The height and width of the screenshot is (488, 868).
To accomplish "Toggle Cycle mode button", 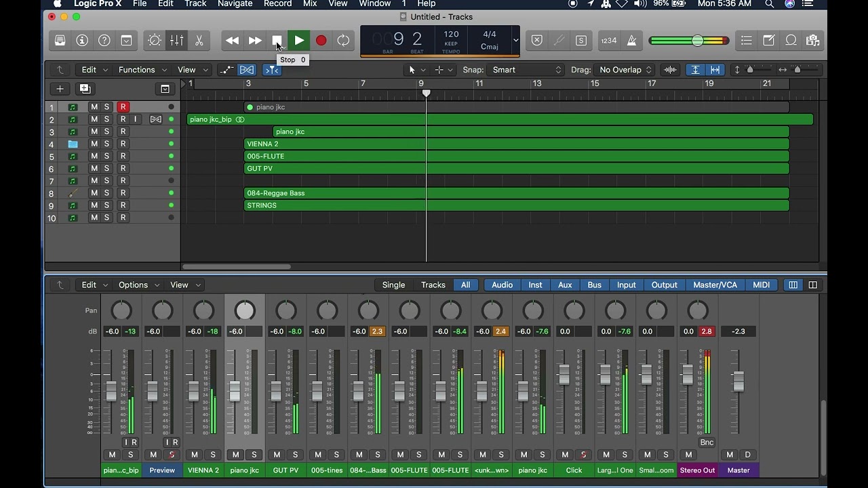I will pyautogui.click(x=344, y=41).
